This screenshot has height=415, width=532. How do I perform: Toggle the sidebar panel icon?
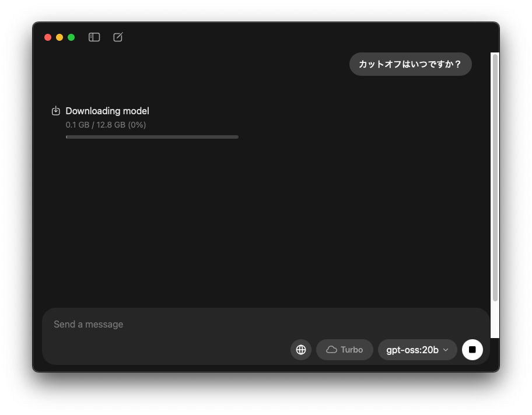tap(94, 37)
